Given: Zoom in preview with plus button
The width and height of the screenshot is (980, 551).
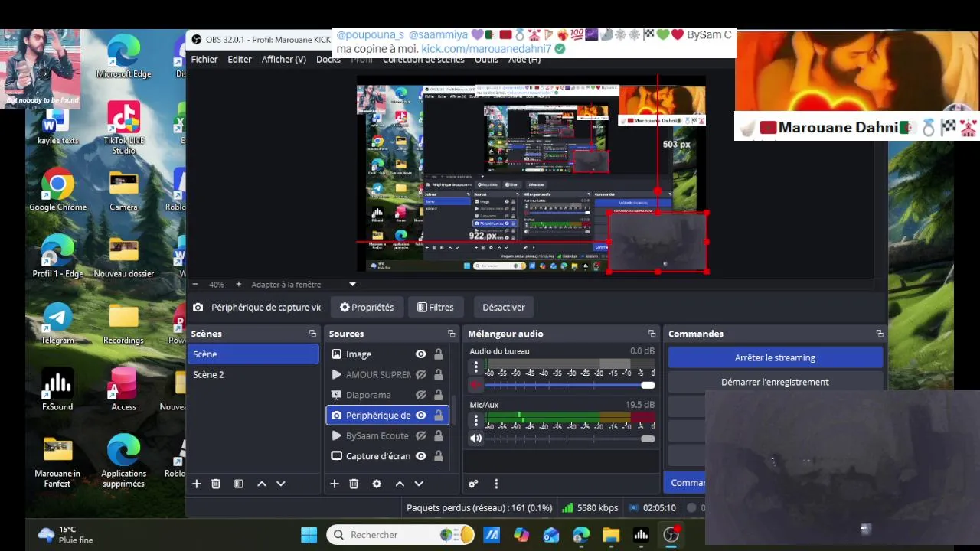Looking at the screenshot, I should [x=238, y=285].
